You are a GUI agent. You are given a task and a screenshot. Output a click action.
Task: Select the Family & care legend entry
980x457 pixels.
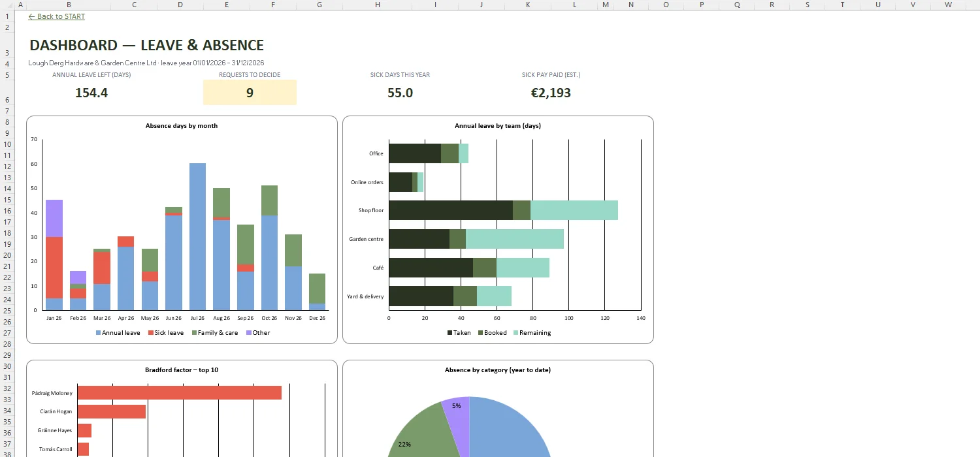click(x=215, y=333)
